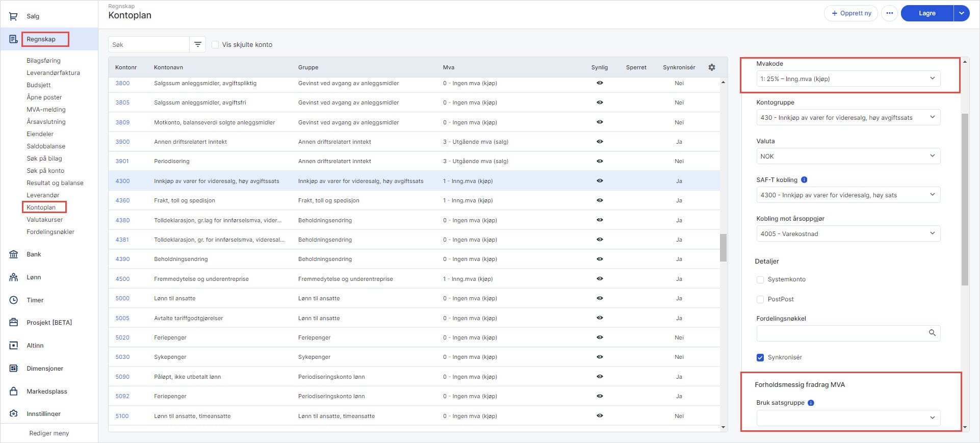Click the account list vertical scrollbar
980x443 pixels.
click(723, 248)
